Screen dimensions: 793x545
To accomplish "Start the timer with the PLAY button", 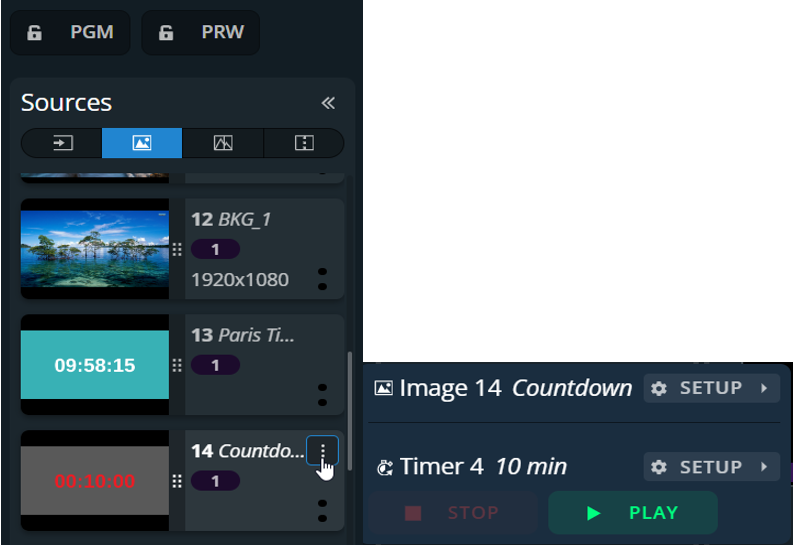I will click(633, 513).
